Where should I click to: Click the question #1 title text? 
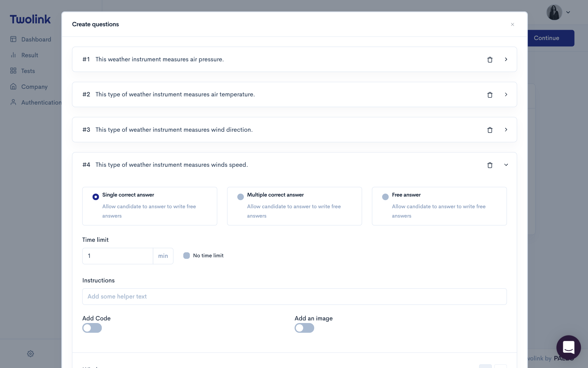tap(160, 59)
